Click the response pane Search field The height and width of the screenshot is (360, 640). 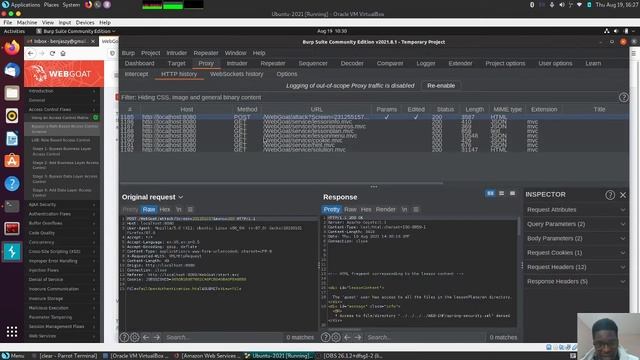tap(424, 337)
